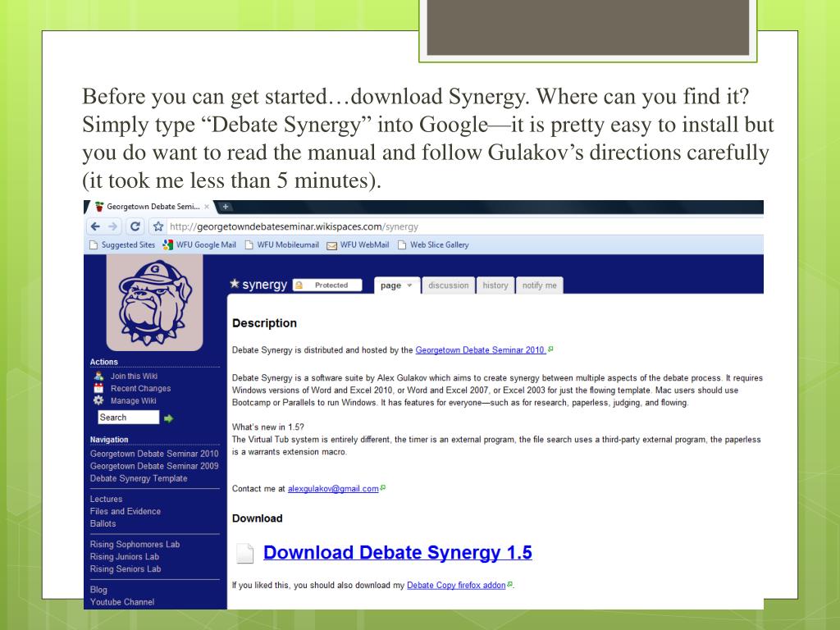Open Rising Sophomores Lab link
The width and height of the screenshot is (840, 630).
coord(135,545)
